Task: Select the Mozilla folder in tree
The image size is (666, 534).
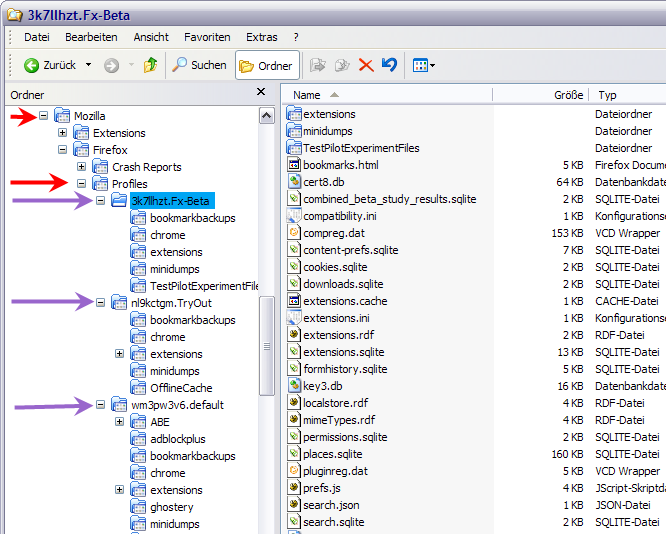Action: click(x=89, y=116)
